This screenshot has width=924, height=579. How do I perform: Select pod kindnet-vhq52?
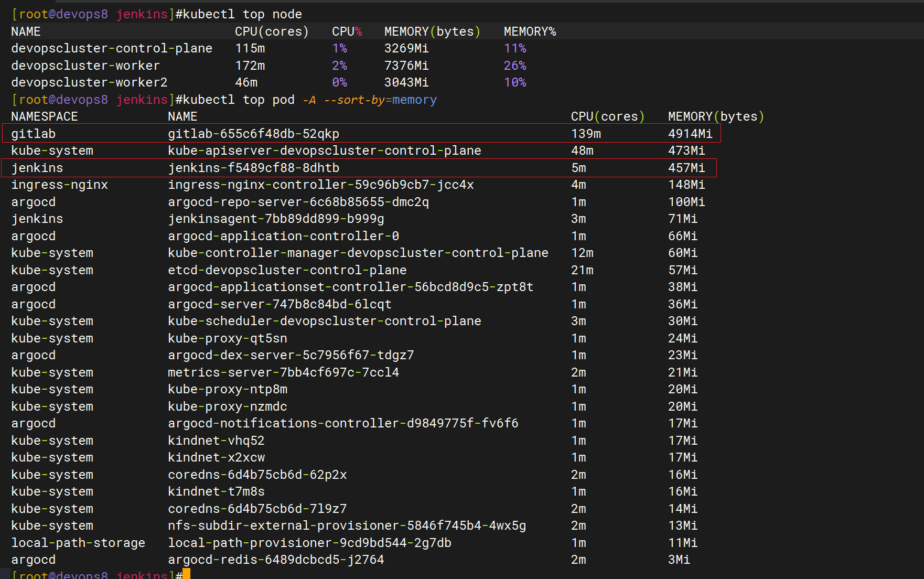pos(216,441)
